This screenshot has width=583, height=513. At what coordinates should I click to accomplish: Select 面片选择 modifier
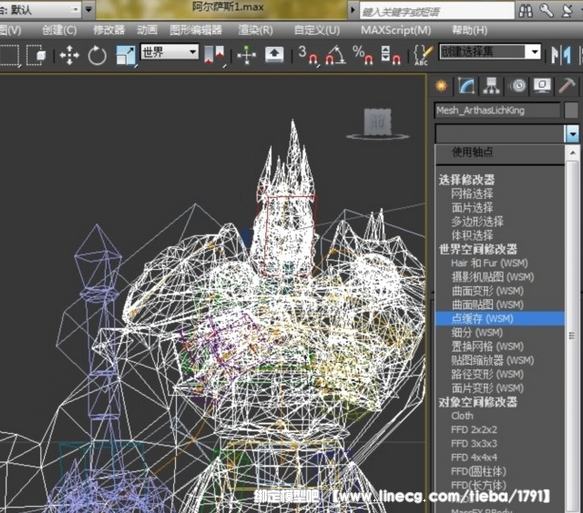tap(472, 207)
